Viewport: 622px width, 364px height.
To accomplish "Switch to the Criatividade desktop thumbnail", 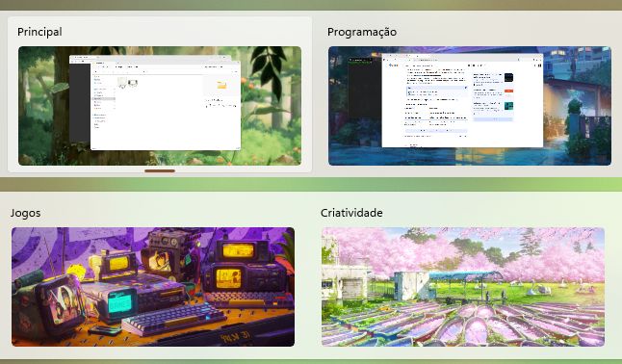I will click(463, 287).
